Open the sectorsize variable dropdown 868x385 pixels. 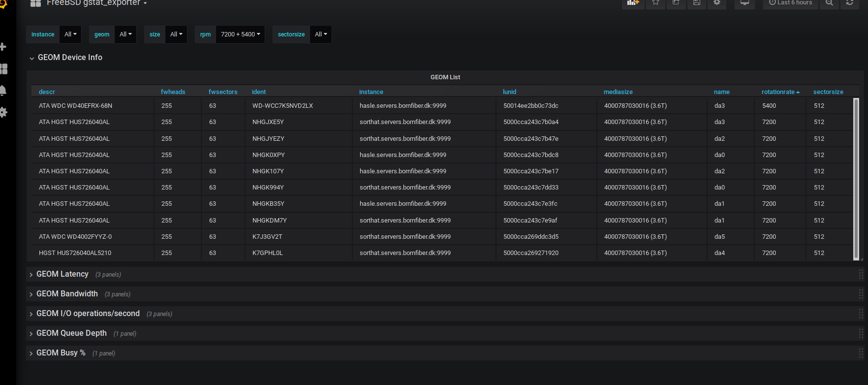(320, 34)
